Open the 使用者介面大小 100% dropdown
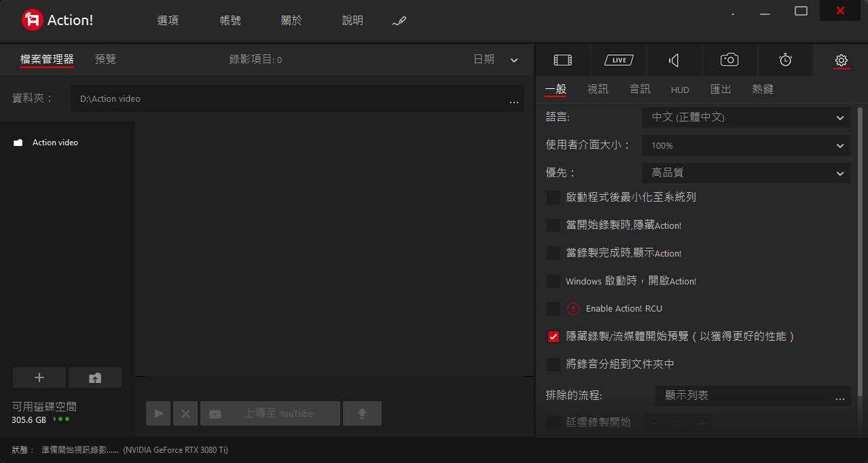 click(x=746, y=145)
